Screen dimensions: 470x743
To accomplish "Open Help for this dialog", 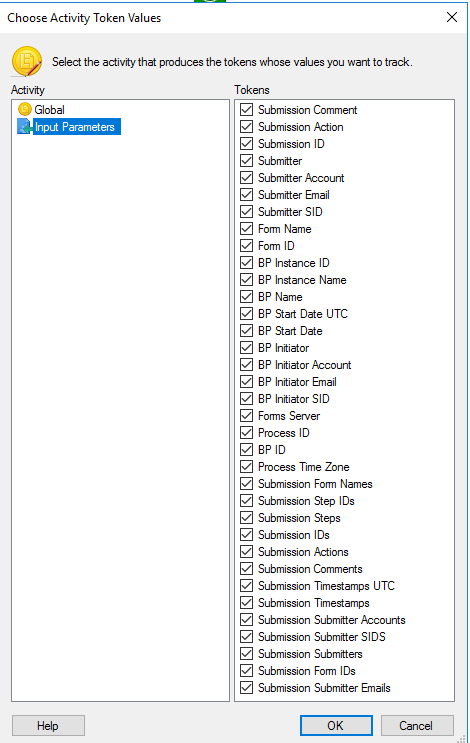I will pyautogui.click(x=48, y=725).
